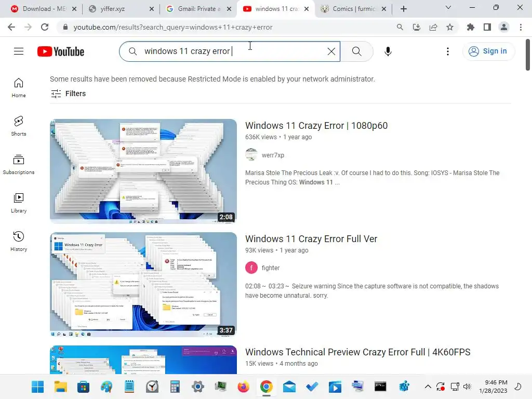
Task: Close the yiffer.xyz tab
Action: click(x=152, y=9)
